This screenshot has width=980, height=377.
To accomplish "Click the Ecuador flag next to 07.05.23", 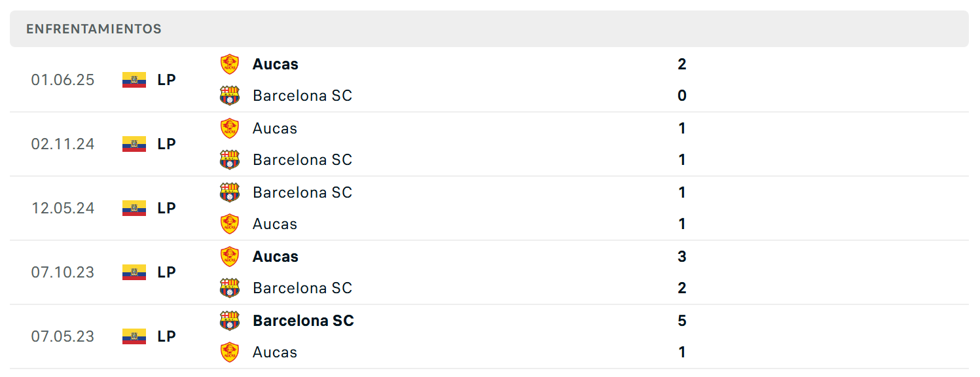I will click(134, 336).
